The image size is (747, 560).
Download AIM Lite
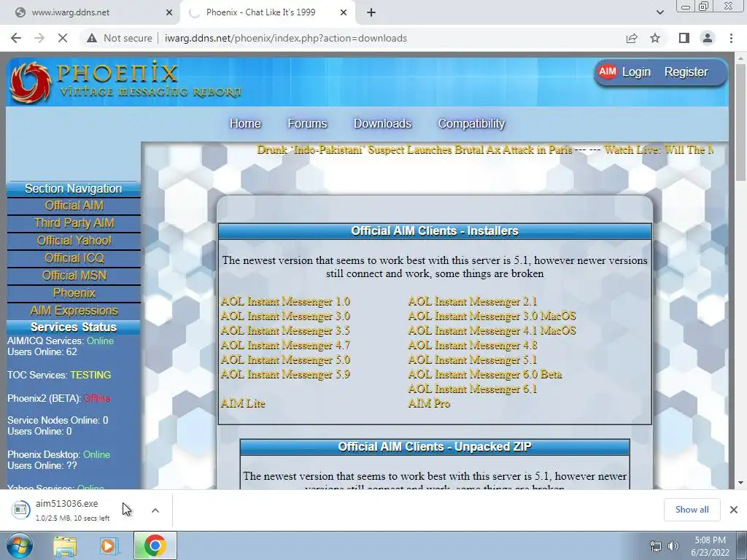point(243,404)
